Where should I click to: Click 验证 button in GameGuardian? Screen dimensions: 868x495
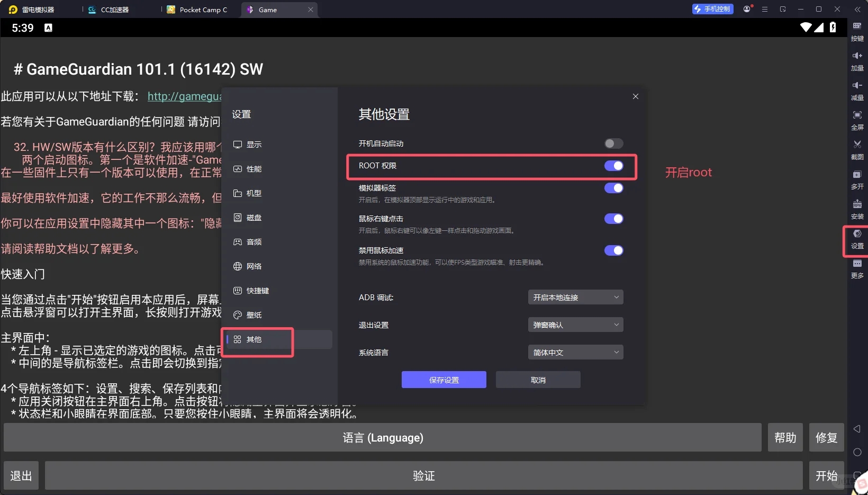[424, 475]
